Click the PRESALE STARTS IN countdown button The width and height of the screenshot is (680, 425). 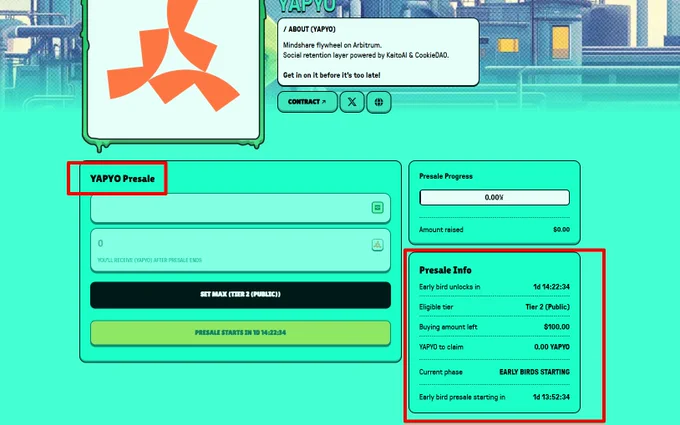[x=240, y=333]
